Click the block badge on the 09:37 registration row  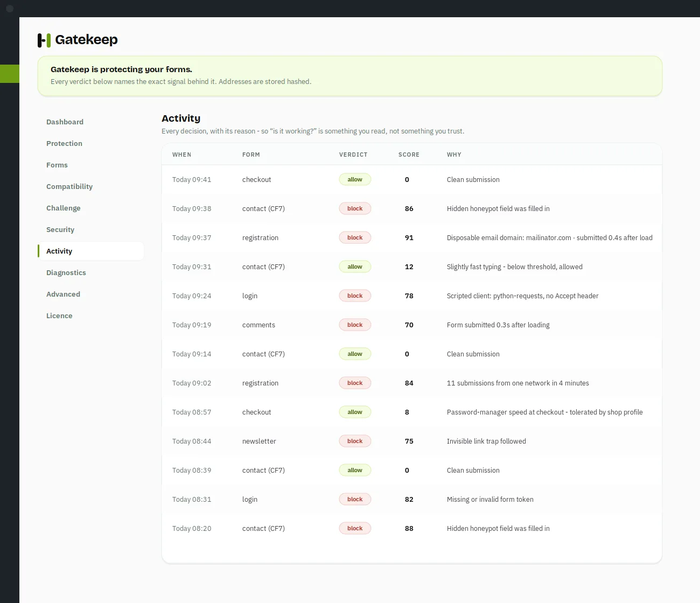pos(355,238)
